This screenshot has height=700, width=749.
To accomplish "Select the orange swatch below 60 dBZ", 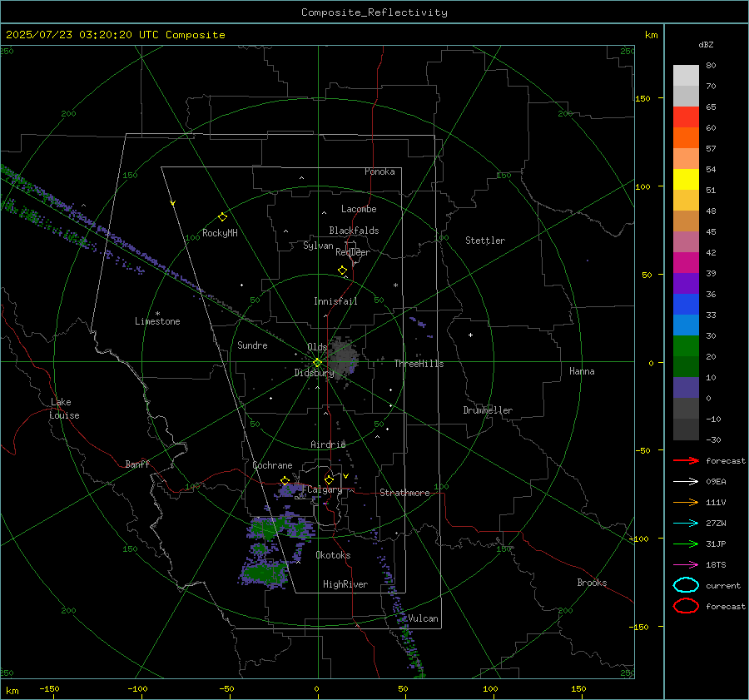I will (x=686, y=137).
